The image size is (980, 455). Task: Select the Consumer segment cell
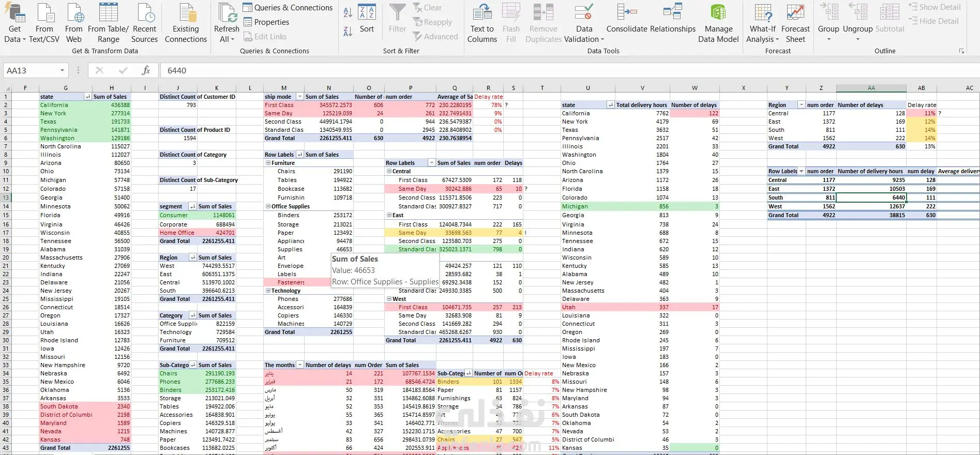click(x=177, y=215)
